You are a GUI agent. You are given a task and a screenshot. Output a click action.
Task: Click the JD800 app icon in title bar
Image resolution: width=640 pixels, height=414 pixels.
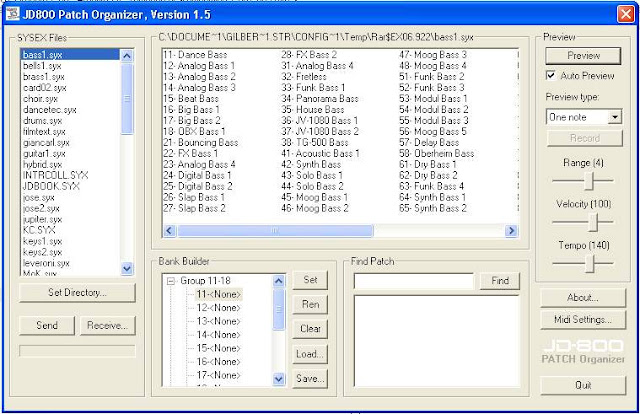click(x=12, y=14)
